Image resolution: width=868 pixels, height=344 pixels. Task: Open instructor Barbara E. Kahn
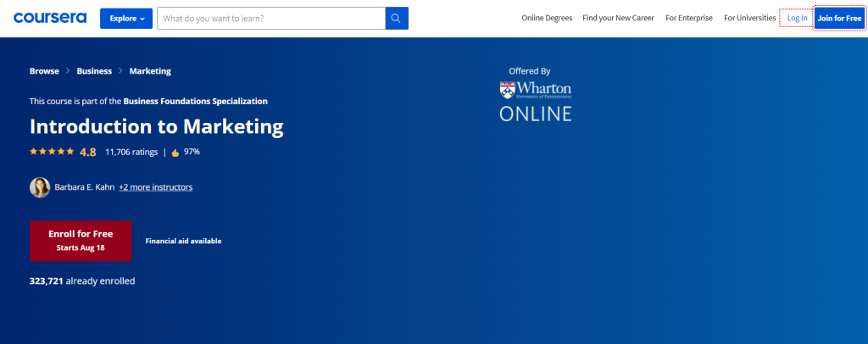point(85,187)
